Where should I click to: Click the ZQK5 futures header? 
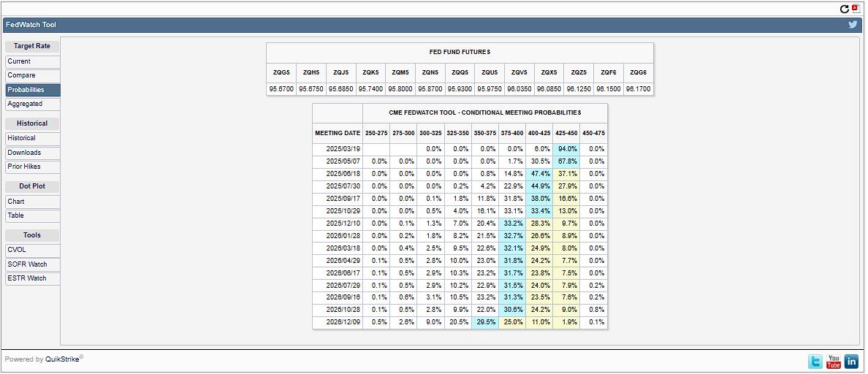(370, 72)
